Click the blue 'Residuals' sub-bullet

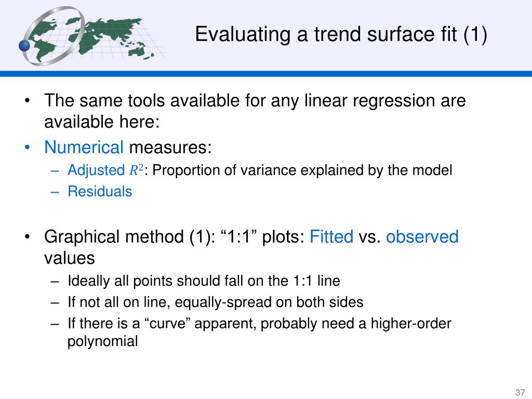[100, 191]
